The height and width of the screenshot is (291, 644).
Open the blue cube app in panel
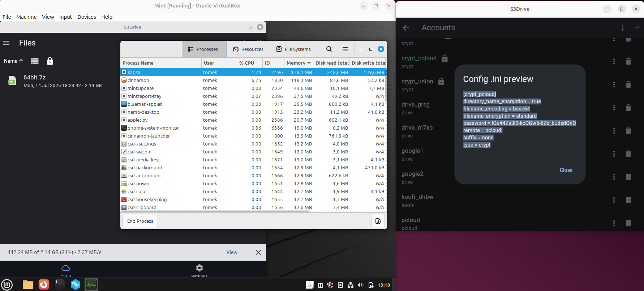(76, 285)
